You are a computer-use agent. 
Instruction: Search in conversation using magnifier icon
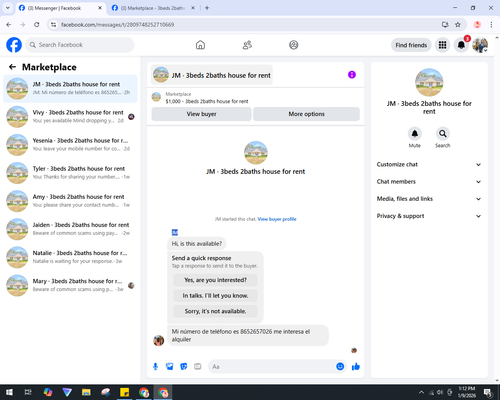(x=443, y=134)
